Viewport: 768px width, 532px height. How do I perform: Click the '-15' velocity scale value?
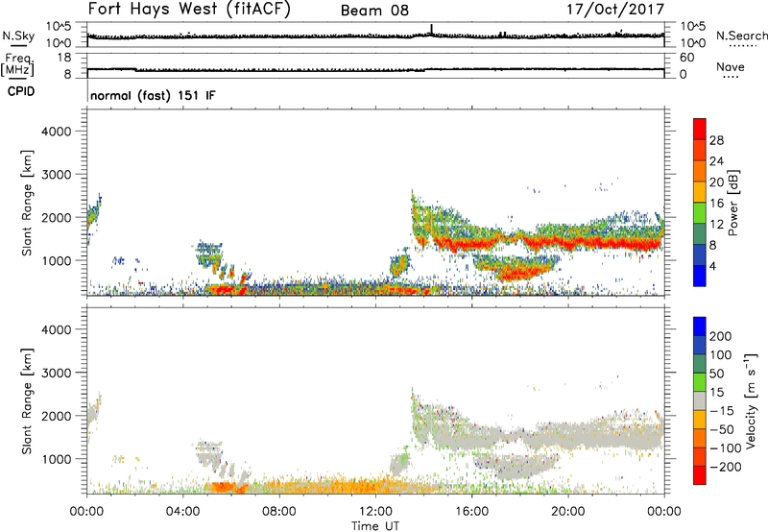(722, 411)
